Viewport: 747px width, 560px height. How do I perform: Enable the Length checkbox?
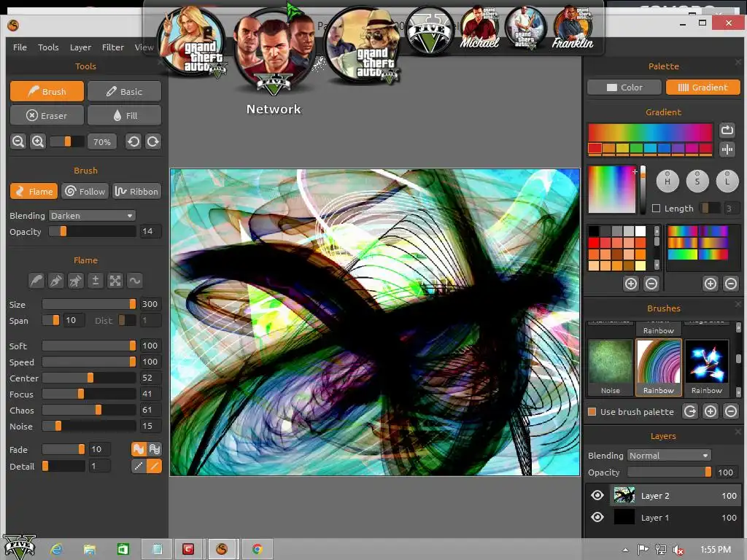coord(656,208)
